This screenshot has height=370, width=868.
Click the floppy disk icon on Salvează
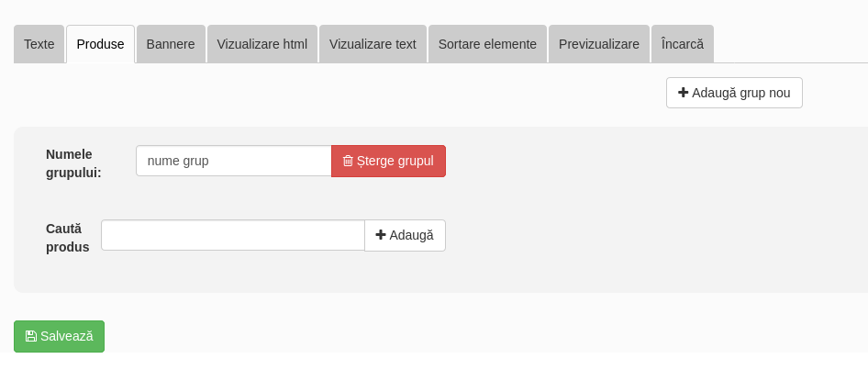(31, 336)
